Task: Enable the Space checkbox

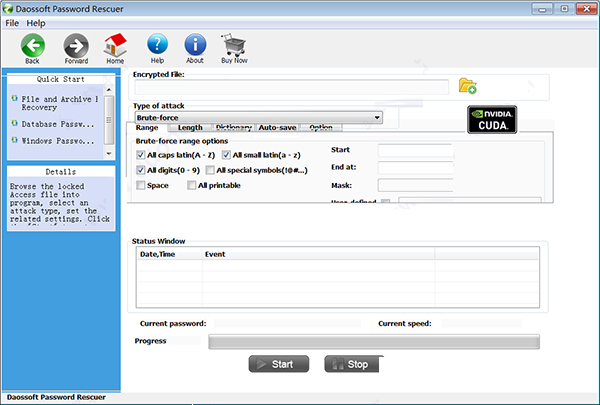Action: [140, 185]
